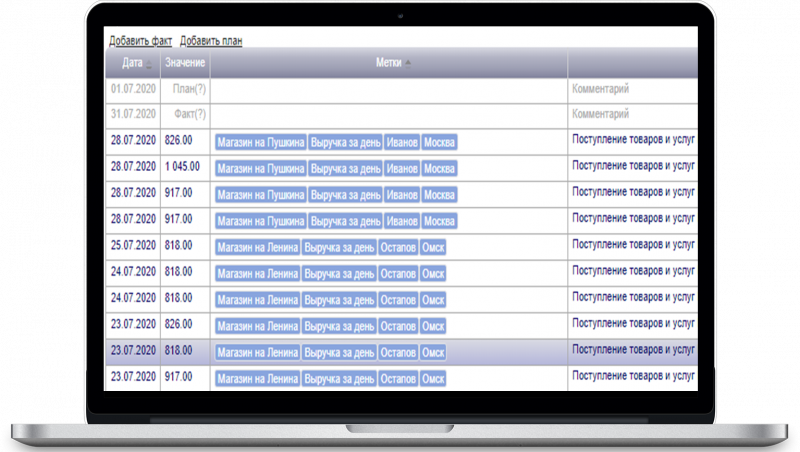Click value 826.00 in the 23.07.2020 row
The width and height of the screenshot is (800, 452).
(x=179, y=324)
